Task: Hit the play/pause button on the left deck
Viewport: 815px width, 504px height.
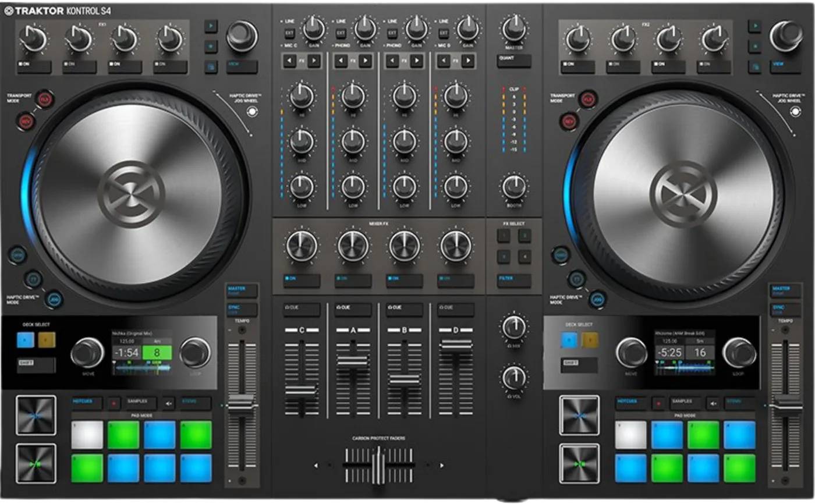Action: tap(36, 463)
